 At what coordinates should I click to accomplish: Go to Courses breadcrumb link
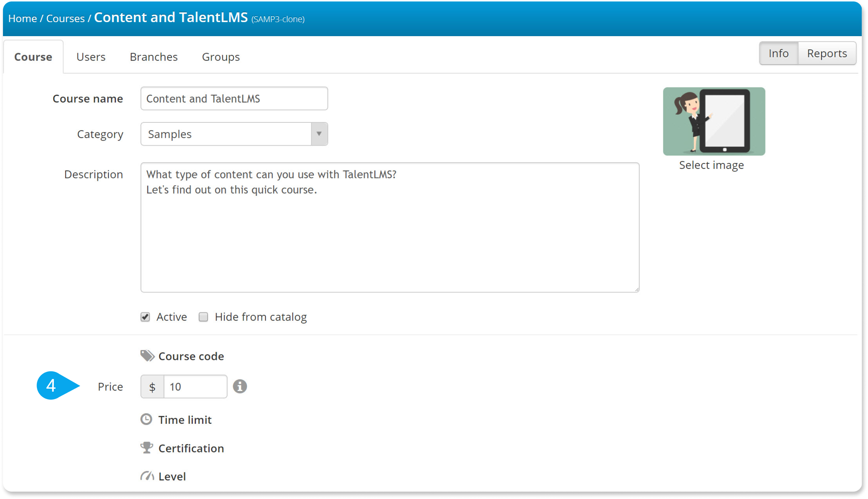tap(65, 18)
